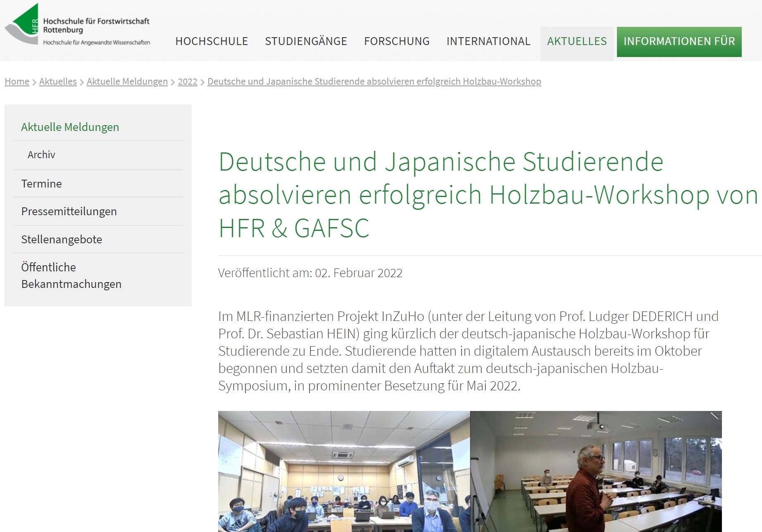
Task: Click the green INFORMATIONEN FÜR button
Action: click(679, 42)
